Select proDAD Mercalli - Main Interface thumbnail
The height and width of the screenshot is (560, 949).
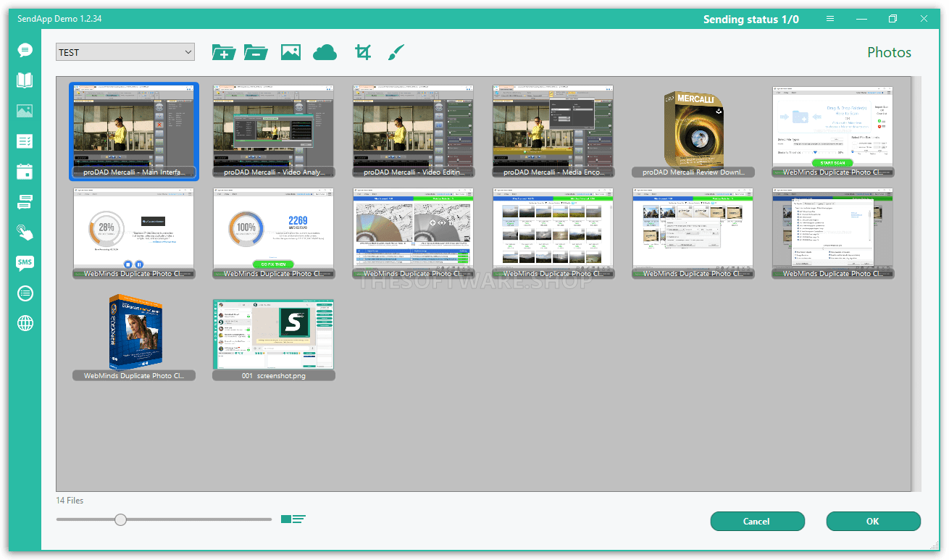coord(133,132)
